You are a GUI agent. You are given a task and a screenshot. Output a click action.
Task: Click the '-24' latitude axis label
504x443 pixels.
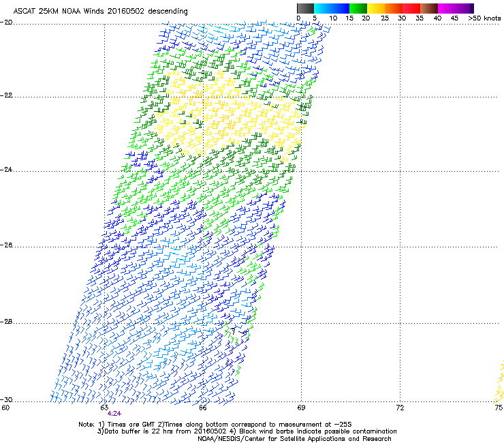6,169
